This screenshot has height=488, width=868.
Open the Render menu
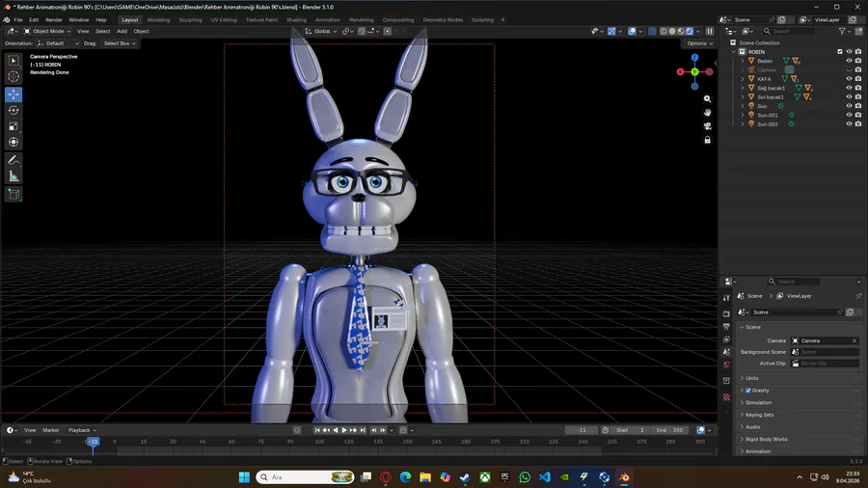(x=54, y=19)
